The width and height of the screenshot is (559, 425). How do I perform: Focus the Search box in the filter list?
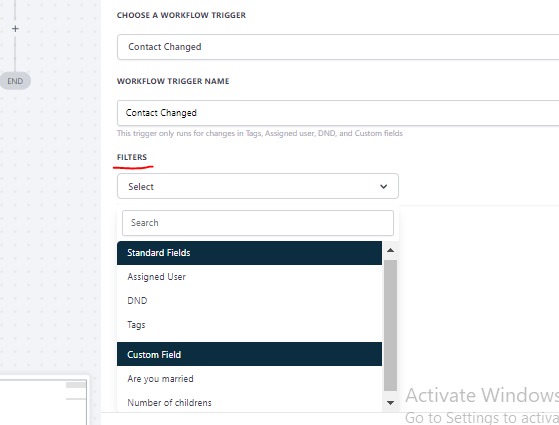[258, 223]
